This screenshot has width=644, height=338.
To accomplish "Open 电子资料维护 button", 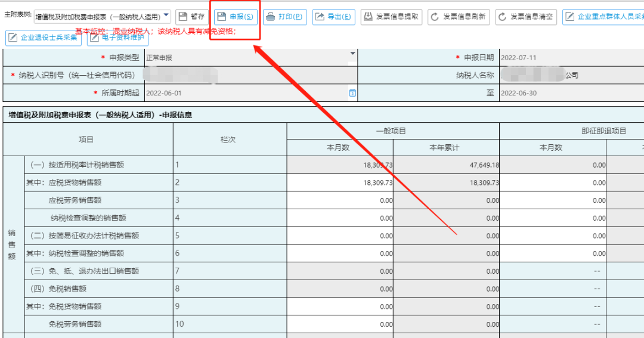I will coord(118,38).
